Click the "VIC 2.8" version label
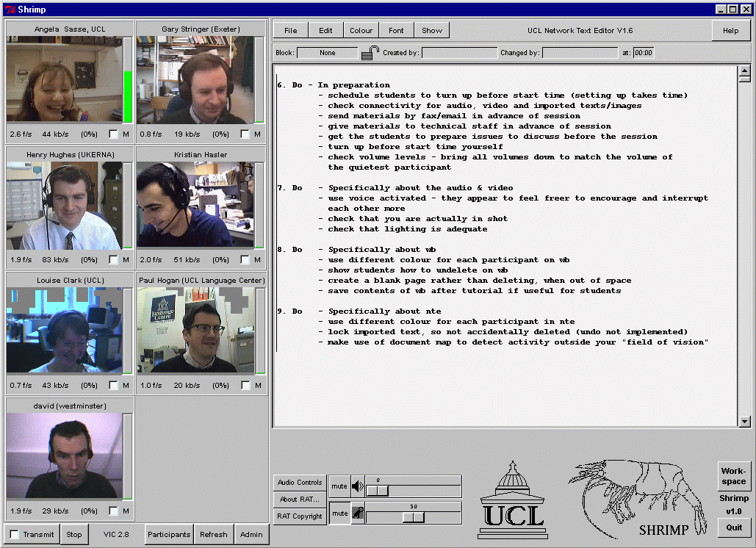756x548 pixels. pyautogui.click(x=116, y=534)
